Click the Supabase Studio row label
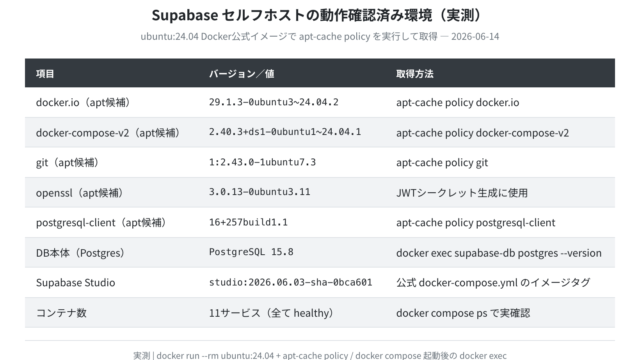The image size is (640, 360). pyautogui.click(x=76, y=282)
